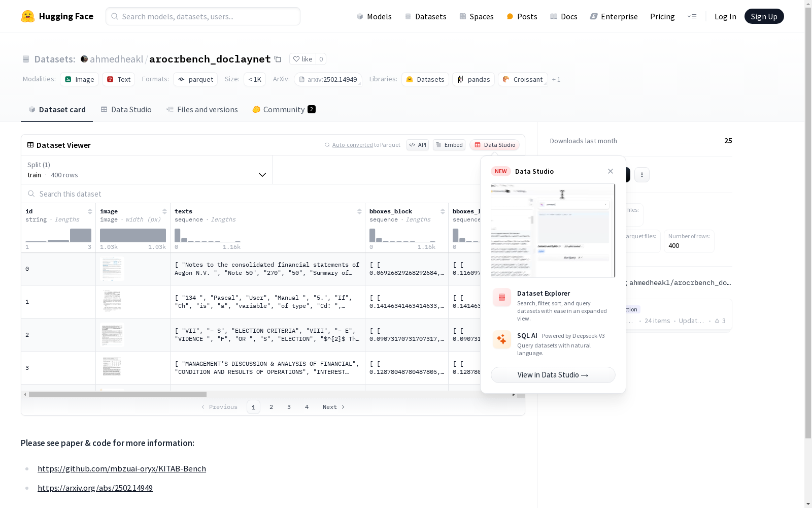Open Docs in top navigation
The image size is (812, 508).
tap(564, 16)
